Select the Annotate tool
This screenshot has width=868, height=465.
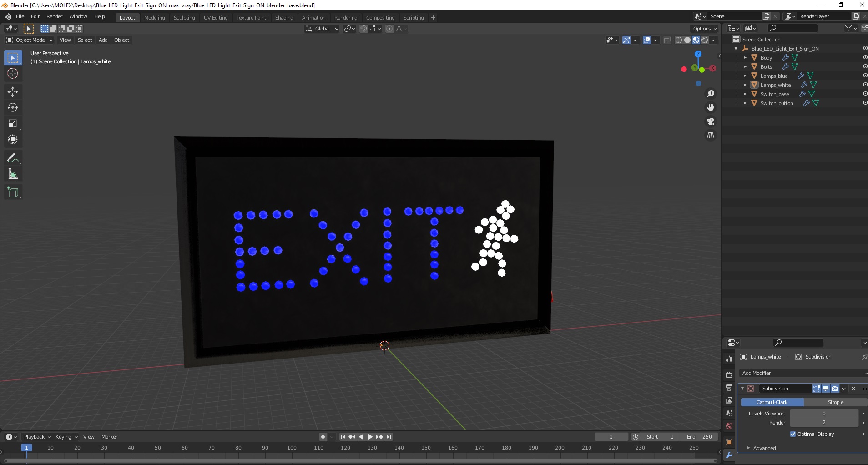click(13, 158)
